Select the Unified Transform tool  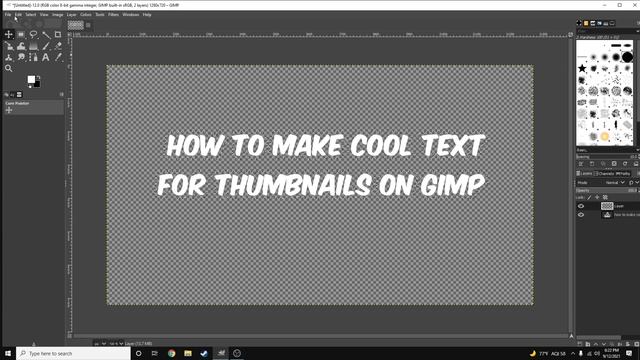pos(9,46)
